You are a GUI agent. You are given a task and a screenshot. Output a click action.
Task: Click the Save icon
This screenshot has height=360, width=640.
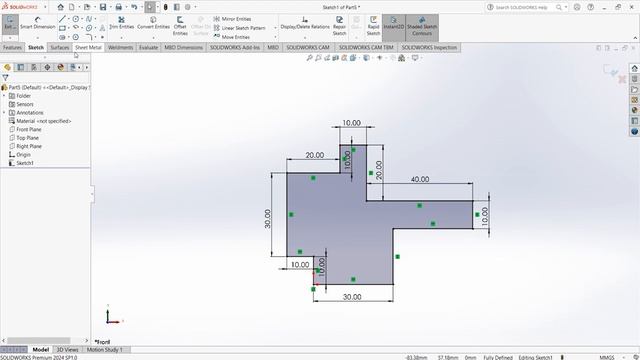tap(103, 7)
